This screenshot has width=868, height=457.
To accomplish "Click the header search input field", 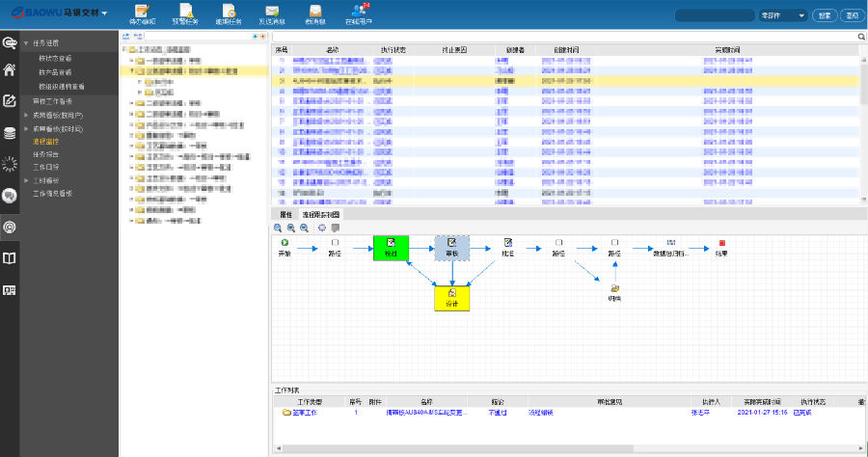I will [714, 15].
